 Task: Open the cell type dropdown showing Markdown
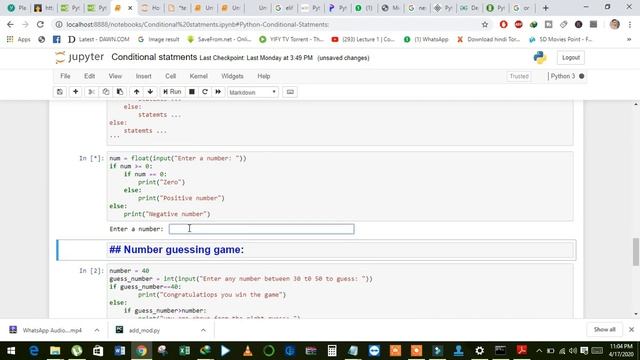tap(253, 92)
